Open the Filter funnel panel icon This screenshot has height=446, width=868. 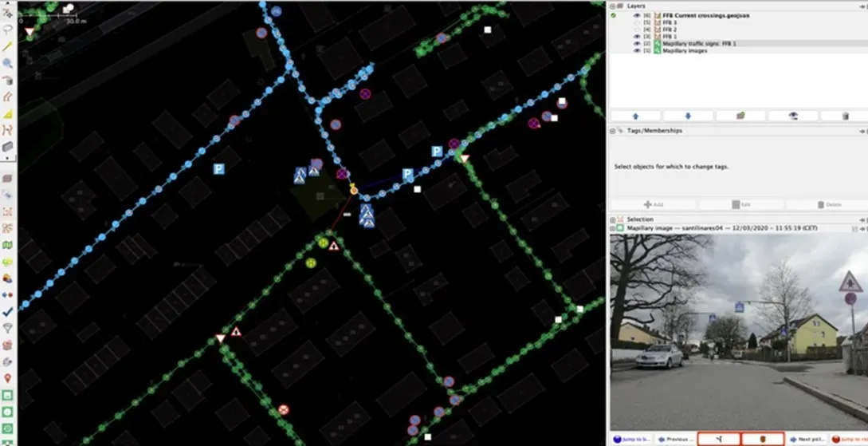7,329
